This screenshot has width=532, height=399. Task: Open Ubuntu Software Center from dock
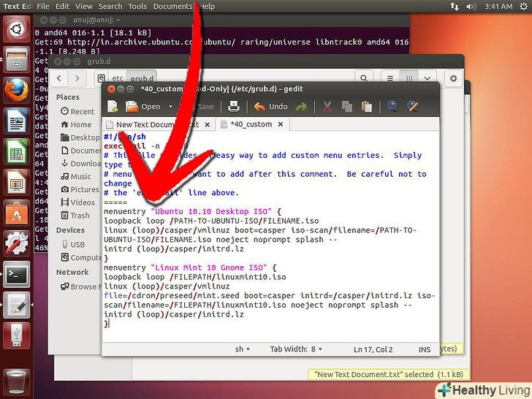pos(17,213)
